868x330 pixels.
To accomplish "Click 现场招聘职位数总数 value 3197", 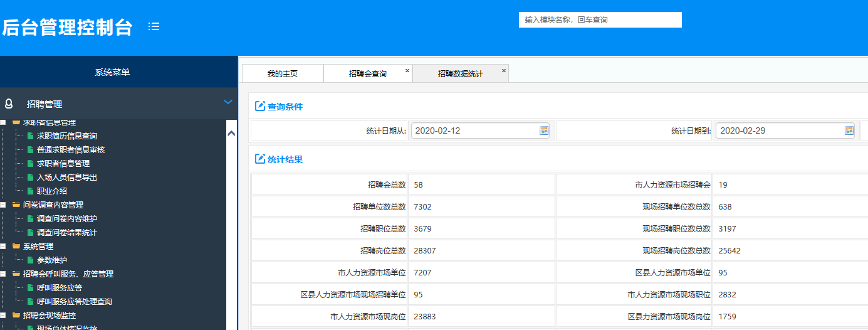I will 727,229.
